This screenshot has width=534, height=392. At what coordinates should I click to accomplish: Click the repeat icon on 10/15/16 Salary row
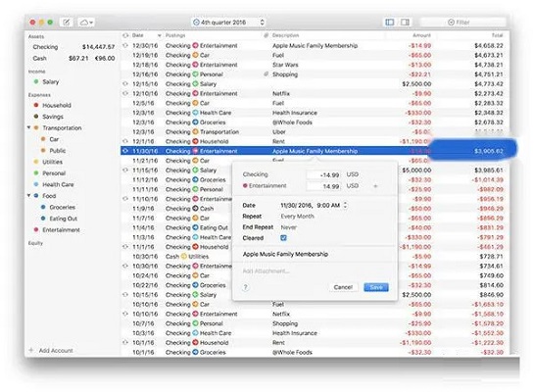click(x=125, y=295)
